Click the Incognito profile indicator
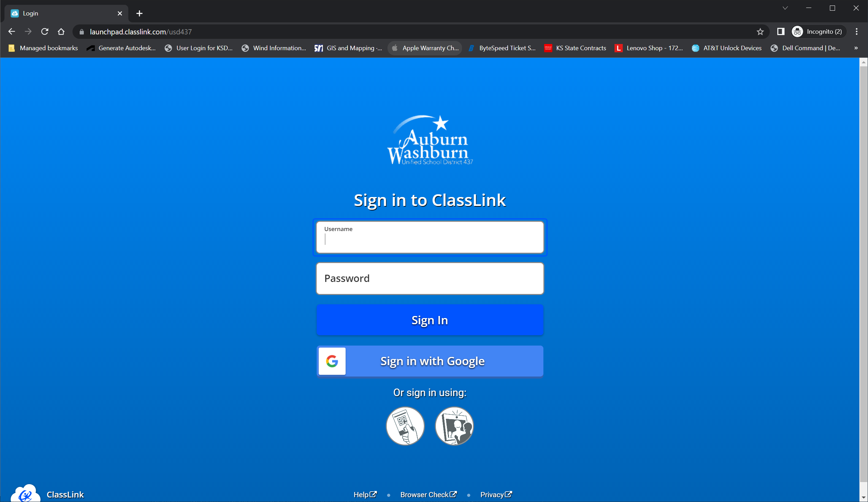The height and width of the screenshot is (502, 868). (x=819, y=32)
